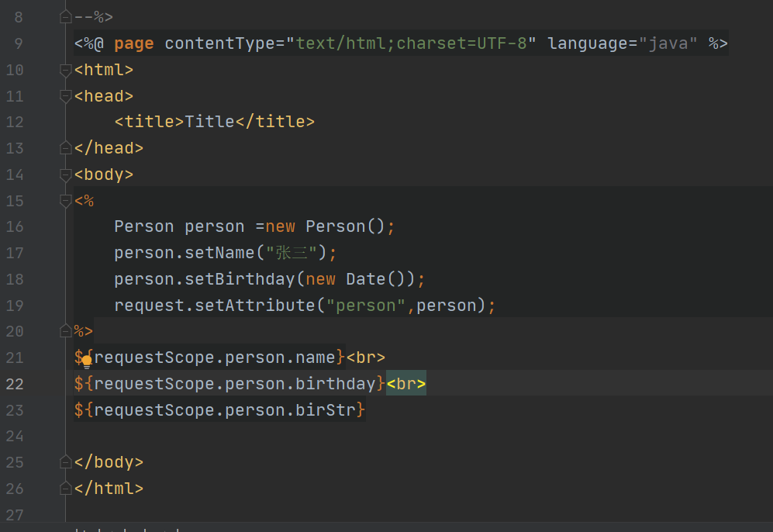Click comment end --%> on line 8
This screenshot has height=532, width=773.
click(94, 17)
